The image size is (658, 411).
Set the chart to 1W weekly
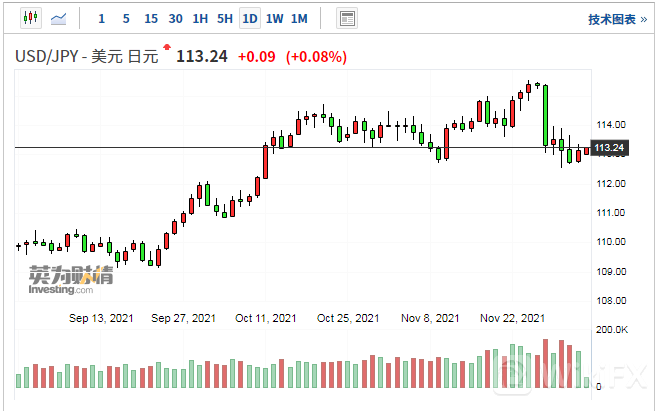tap(274, 18)
